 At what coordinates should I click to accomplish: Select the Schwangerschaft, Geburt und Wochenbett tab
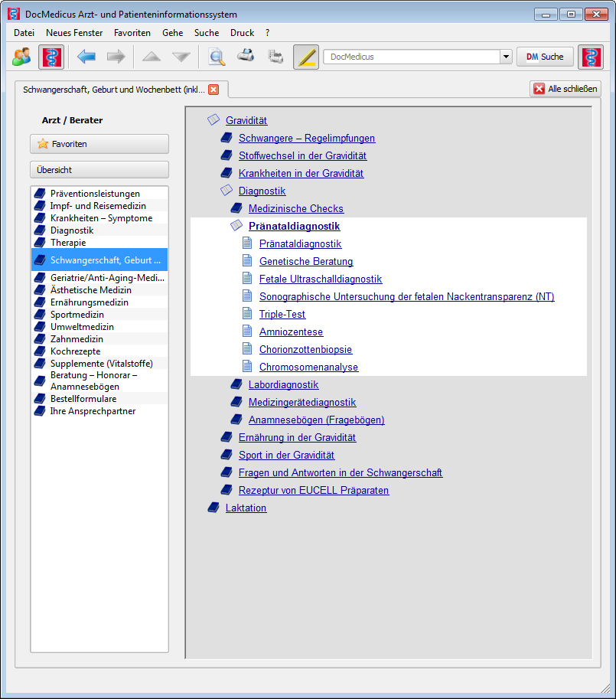114,90
